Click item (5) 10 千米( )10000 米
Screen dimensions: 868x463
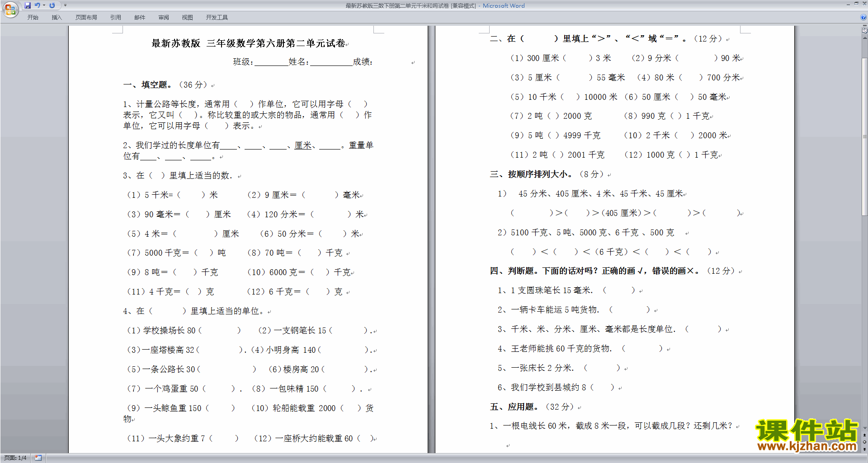tap(564, 97)
